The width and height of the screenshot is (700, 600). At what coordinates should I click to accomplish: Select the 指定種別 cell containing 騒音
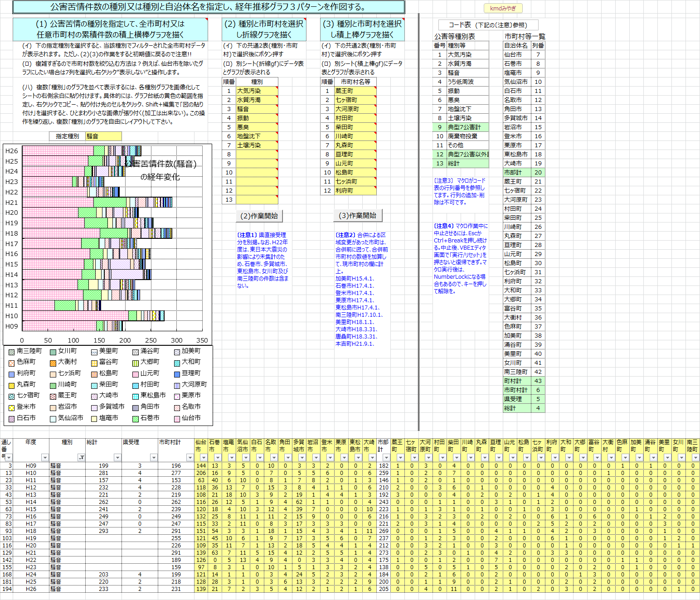coord(103,136)
